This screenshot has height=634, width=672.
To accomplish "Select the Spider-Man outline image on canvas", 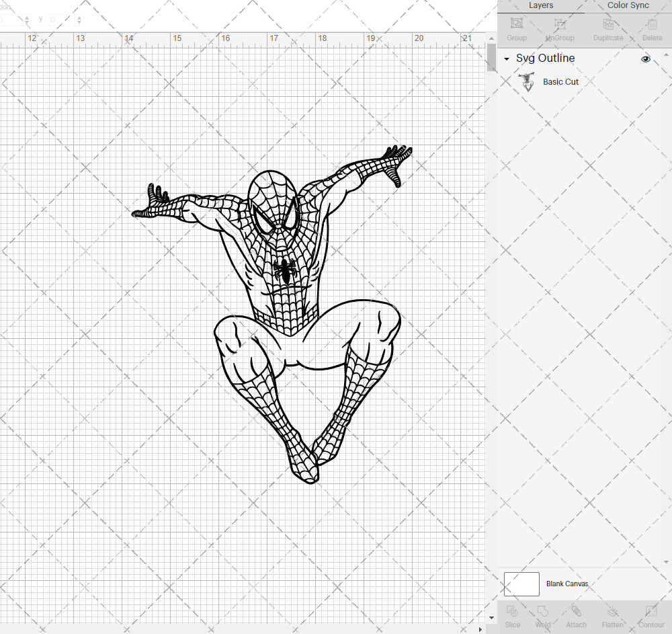I will (x=271, y=315).
